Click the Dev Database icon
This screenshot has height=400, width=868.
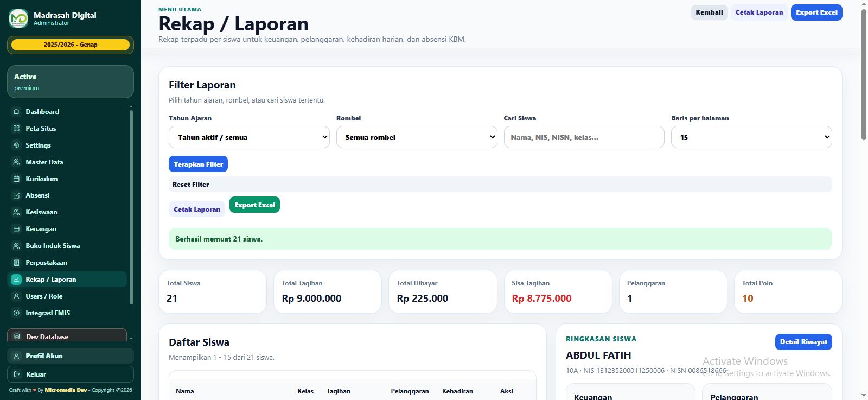click(x=17, y=336)
